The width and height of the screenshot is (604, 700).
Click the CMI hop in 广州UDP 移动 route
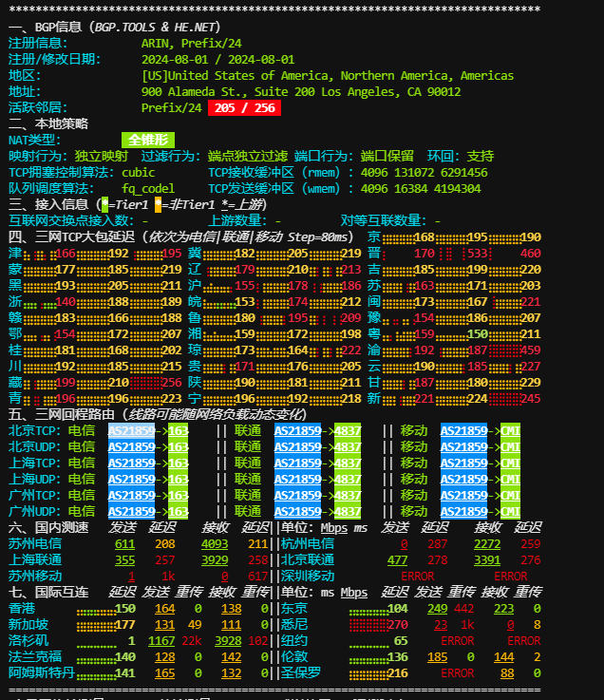pos(511,511)
